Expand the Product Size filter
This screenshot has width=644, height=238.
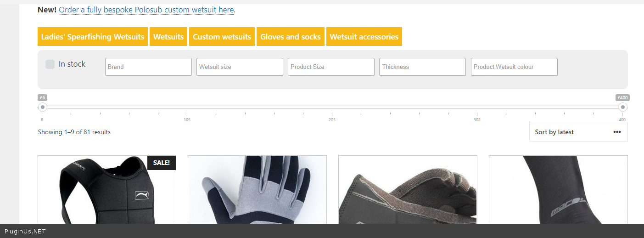coord(331,67)
